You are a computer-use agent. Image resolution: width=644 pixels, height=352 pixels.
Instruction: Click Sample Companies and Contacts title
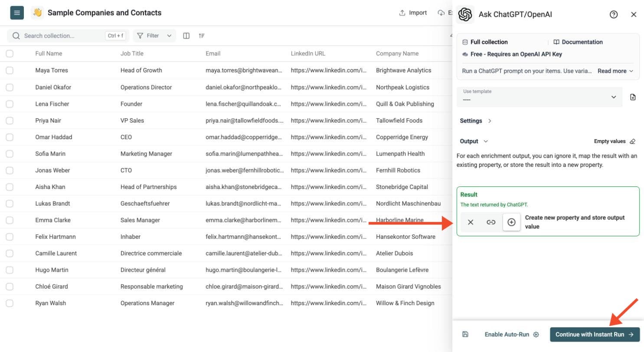click(x=105, y=13)
